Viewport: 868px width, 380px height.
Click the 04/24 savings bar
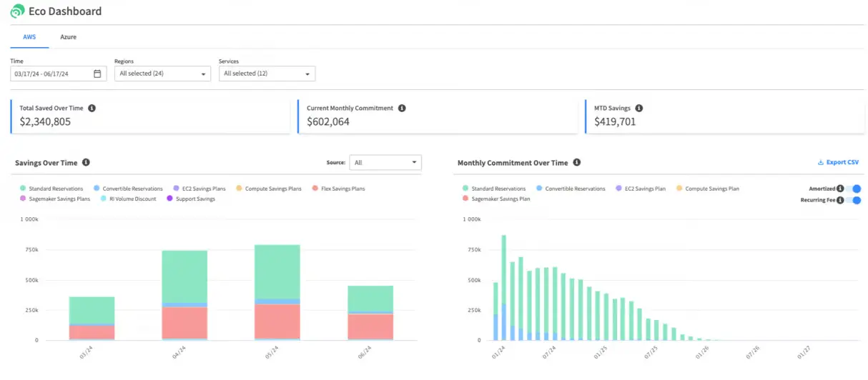pyautogui.click(x=184, y=296)
